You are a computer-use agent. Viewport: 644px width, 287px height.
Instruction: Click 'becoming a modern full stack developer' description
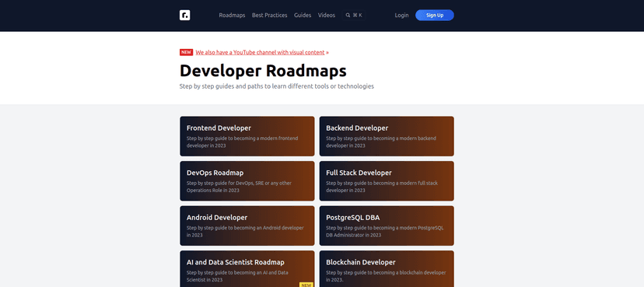382,187
